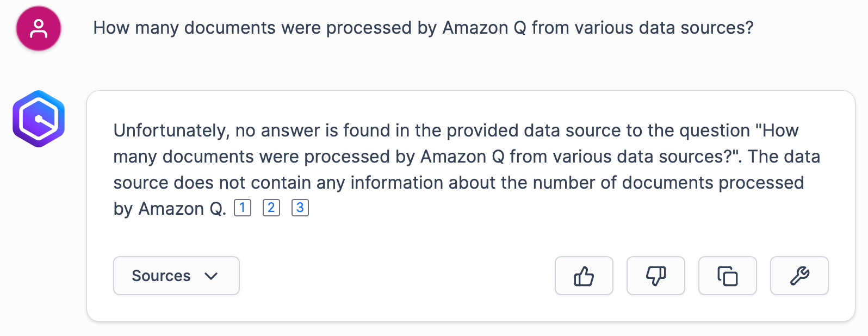
Task: Select citation marker number 3
Action: pos(300,208)
